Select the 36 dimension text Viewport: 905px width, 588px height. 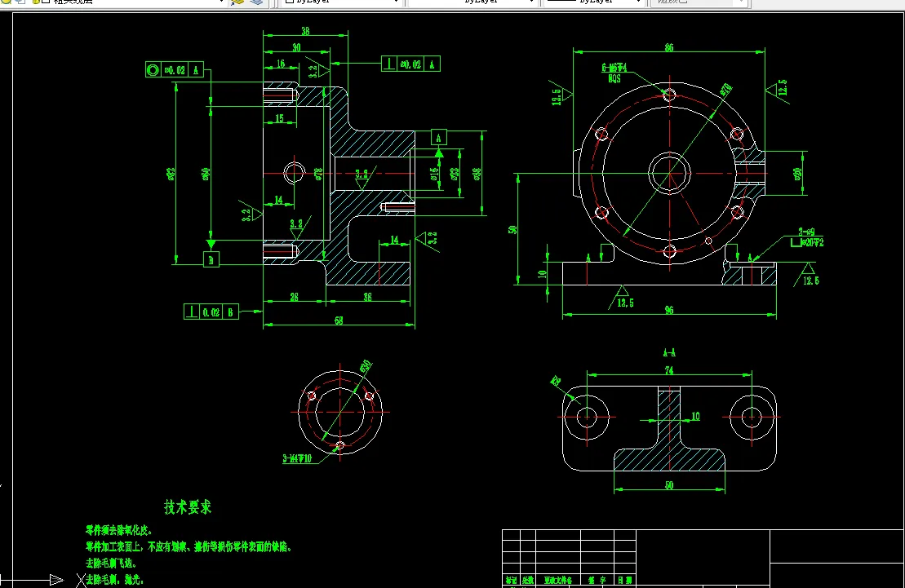[368, 297]
